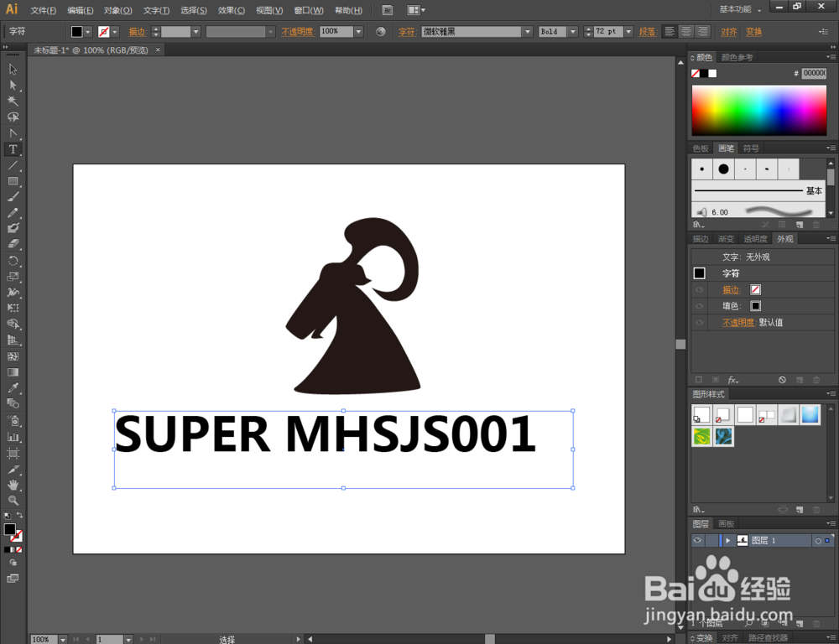Click the 对齐 link in control bar
Image resolution: width=839 pixels, height=644 pixels.
point(729,32)
